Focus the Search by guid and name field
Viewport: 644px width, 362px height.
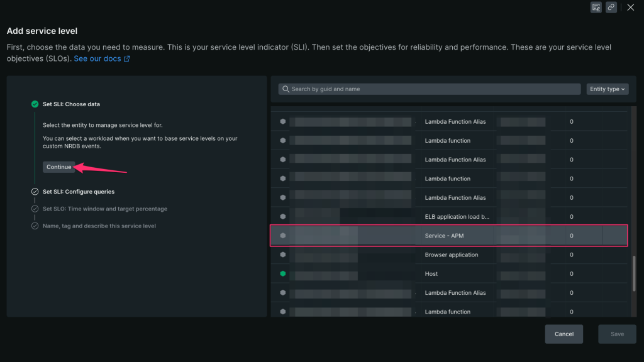pyautogui.click(x=429, y=89)
